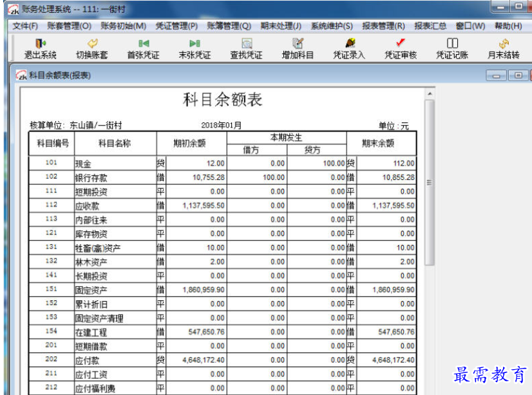Click the 科目余额表 sub-window icon
532x395 pixels.
[x=21, y=75]
